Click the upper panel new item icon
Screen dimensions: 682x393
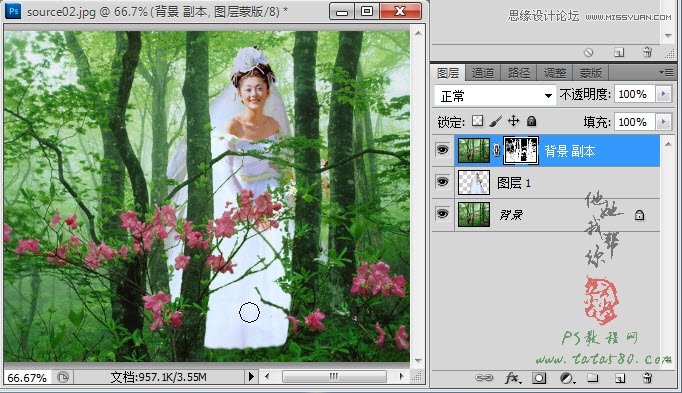click(x=619, y=53)
